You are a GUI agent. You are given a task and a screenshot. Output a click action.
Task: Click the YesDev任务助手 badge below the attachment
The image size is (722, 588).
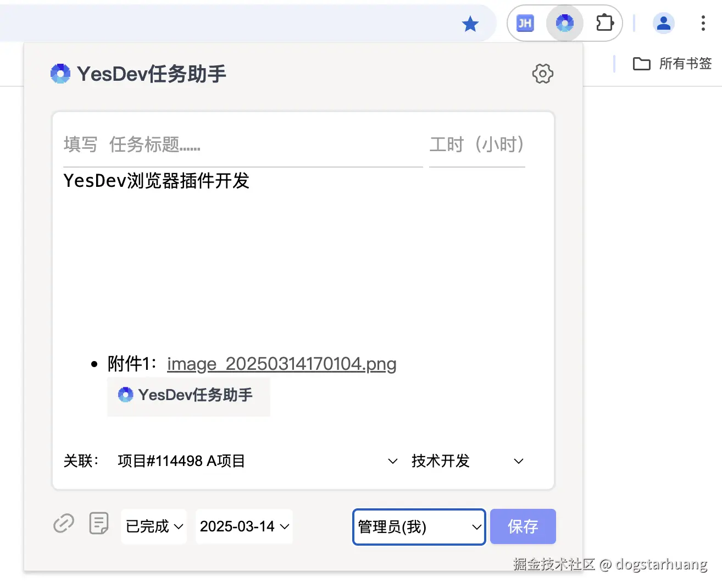(x=188, y=396)
